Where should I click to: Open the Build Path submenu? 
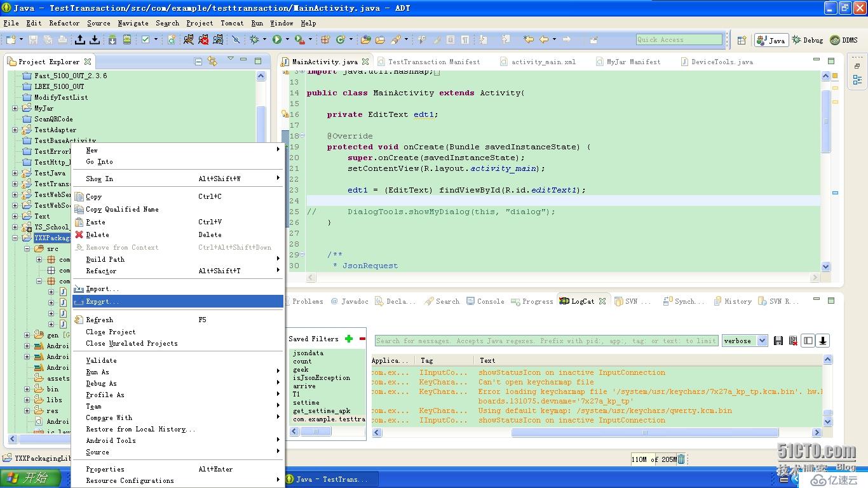point(178,259)
